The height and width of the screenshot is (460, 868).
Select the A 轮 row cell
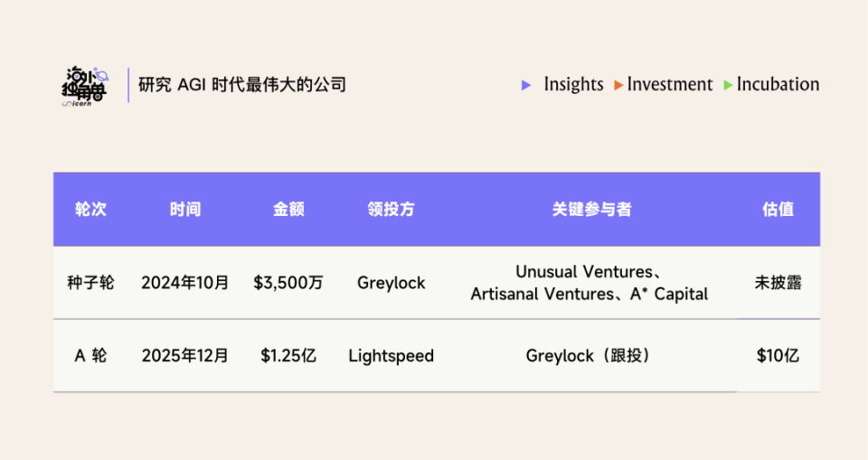click(90, 355)
